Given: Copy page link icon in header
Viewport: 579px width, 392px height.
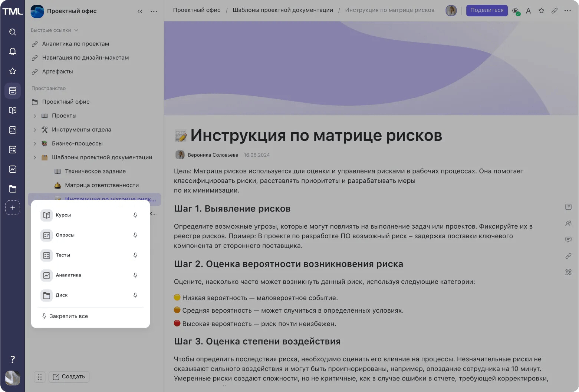Looking at the screenshot, I should tap(554, 11).
